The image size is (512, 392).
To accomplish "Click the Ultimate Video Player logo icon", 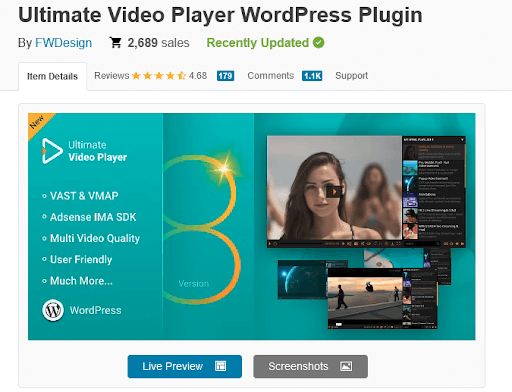I will tap(52, 151).
